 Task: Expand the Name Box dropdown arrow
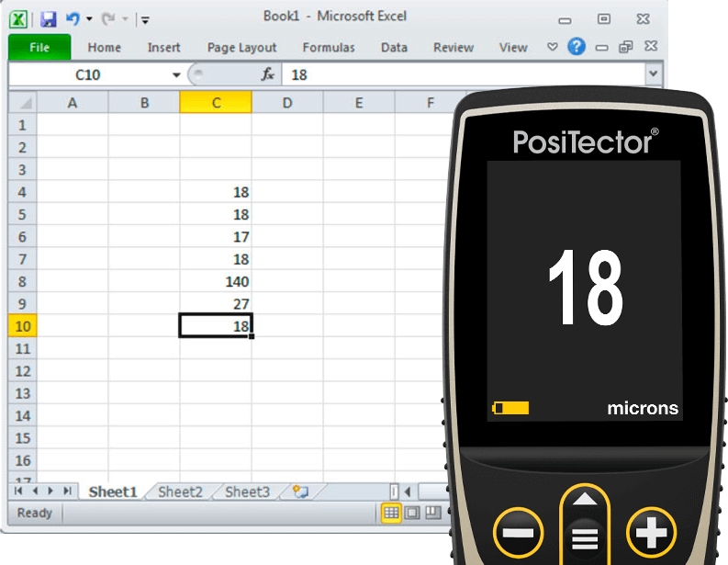point(176,74)
